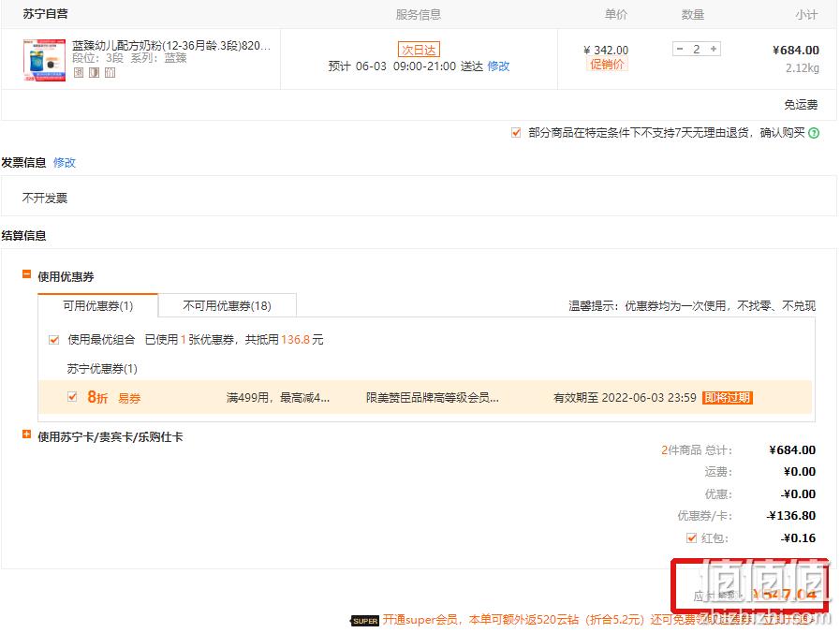Switch to the 可用优惠券(1) tab

coord(98,306)
